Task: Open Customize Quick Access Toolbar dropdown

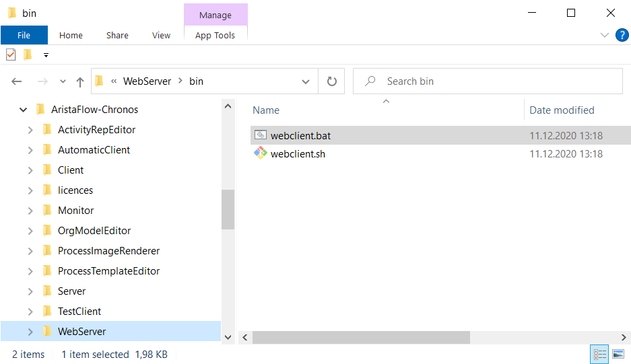Action: tap(46, 55)
